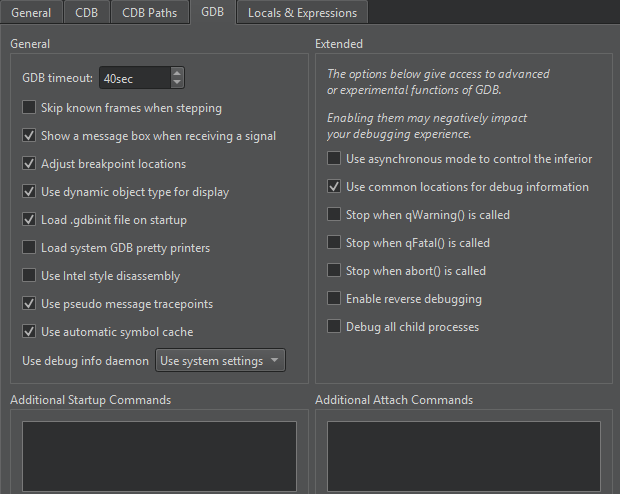Increase GDB timeout with up arrow
Image resolution: width=620 pixels, height=494 pixels.
(177, 73)
